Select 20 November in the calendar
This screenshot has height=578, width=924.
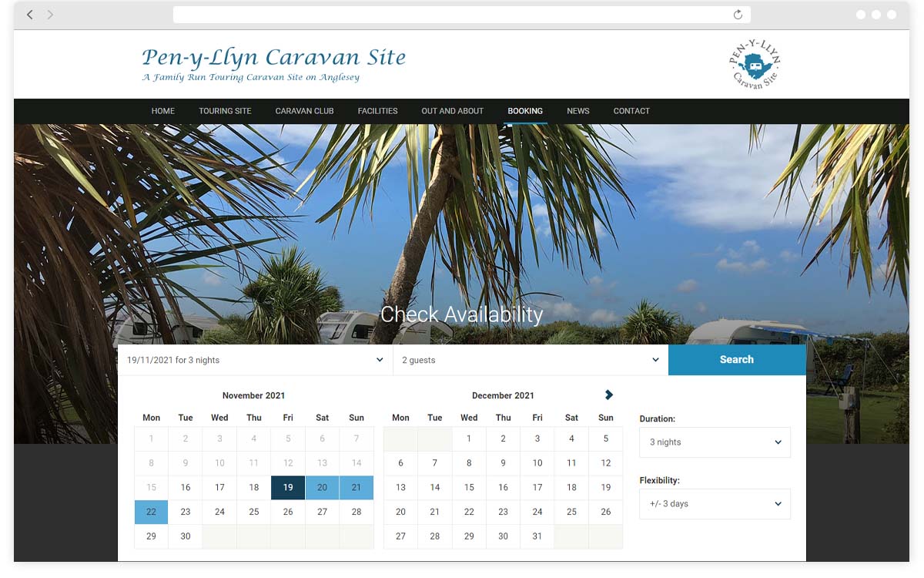click(x=323, y=488)
